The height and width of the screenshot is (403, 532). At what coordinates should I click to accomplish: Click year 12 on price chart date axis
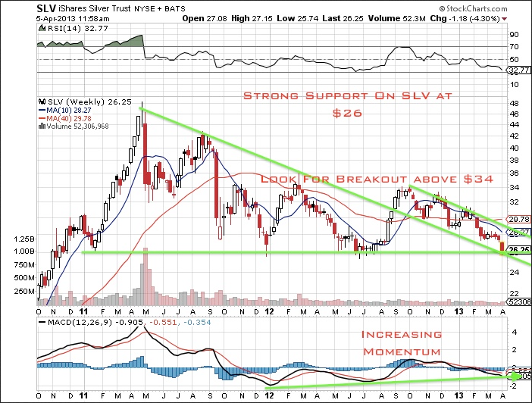269,311
